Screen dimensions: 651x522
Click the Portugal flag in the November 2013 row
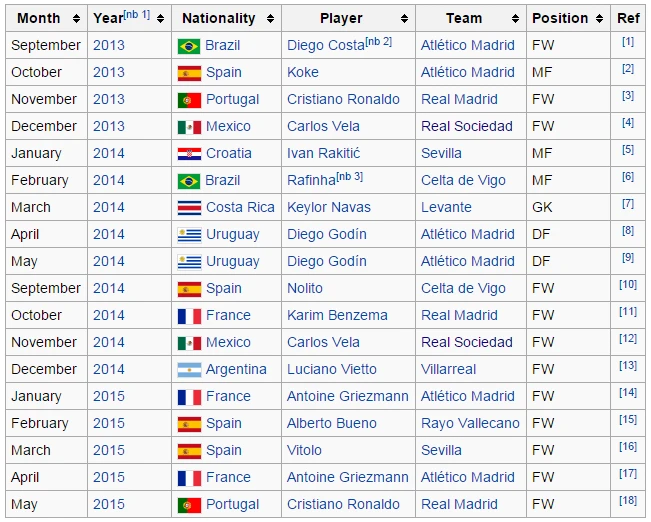pos(188,100)
